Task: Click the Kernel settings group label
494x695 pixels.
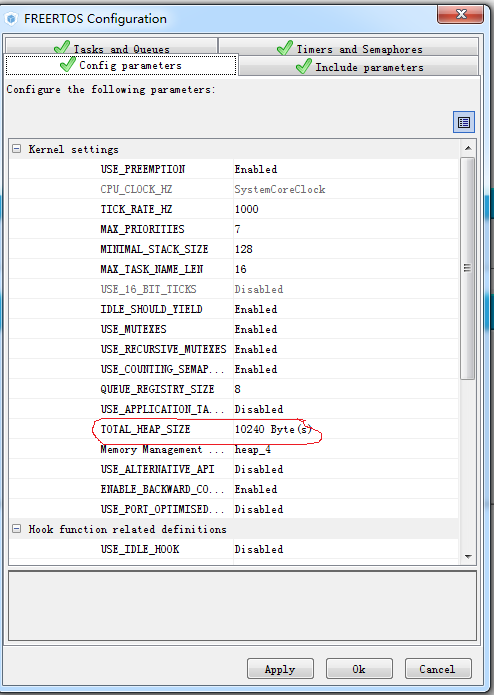Action: point(74,149)
